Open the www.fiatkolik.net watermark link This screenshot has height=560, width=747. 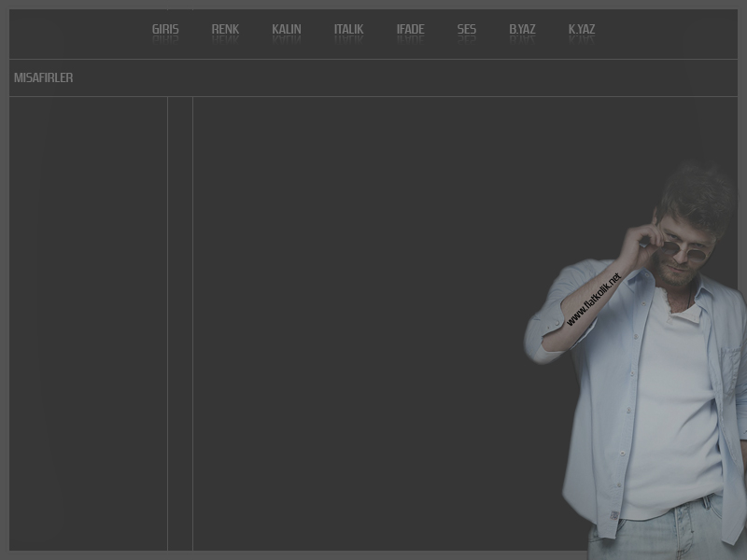[x=593, y=300]
